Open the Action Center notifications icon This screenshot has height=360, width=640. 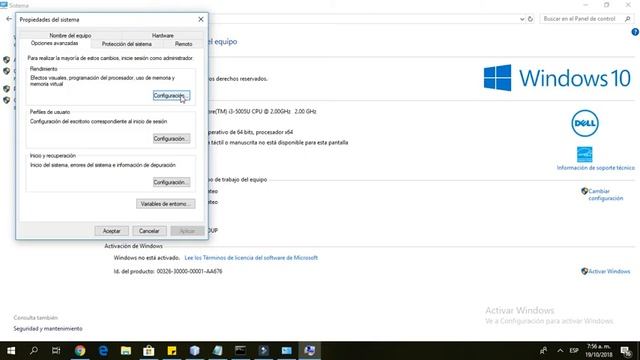pyautogui.click(x=626, y=351)
